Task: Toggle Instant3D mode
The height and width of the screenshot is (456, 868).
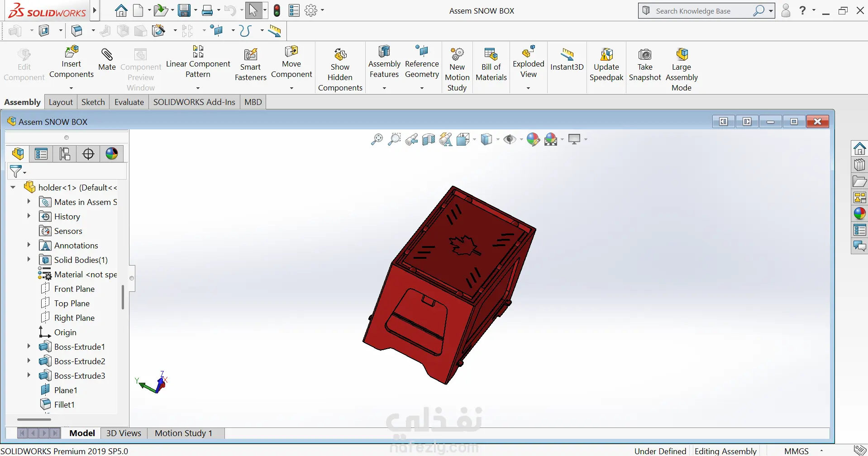Action: [x=567, y=59]
